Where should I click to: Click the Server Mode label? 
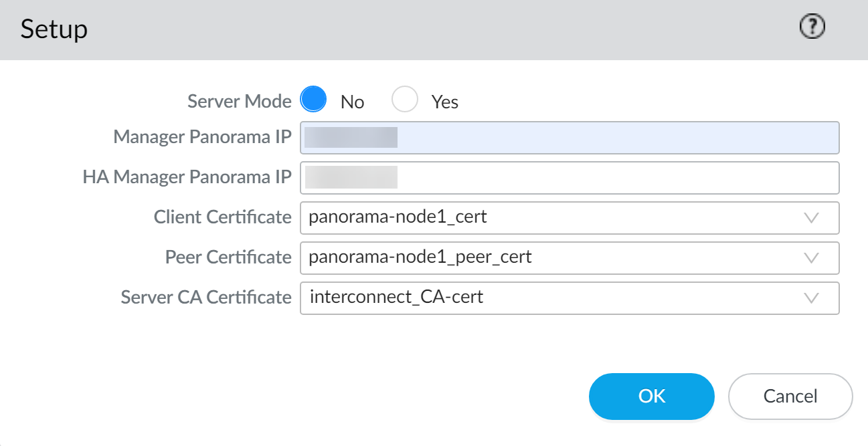click(x=239, y=102)
